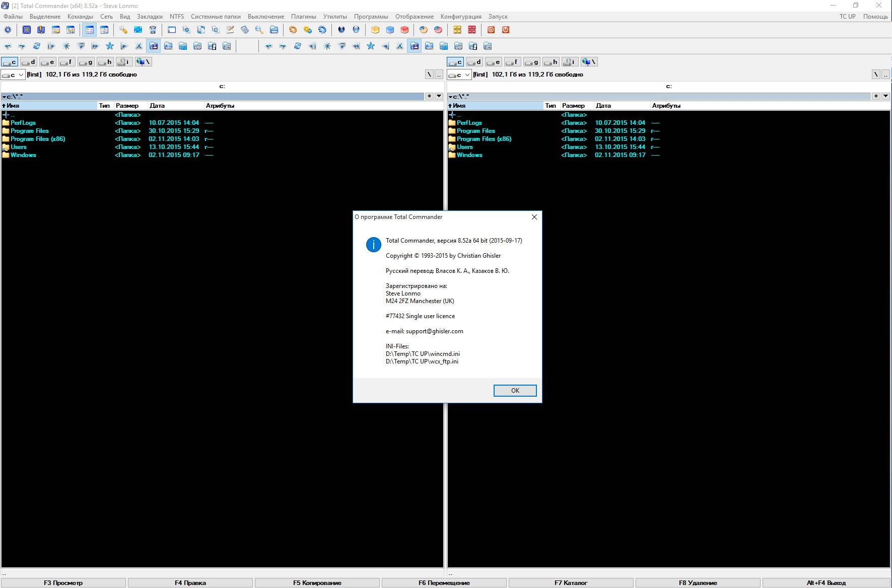Click the red grid tiles icon
The height and width of the screenshot is (588, 892).
[x=472, y=30]
